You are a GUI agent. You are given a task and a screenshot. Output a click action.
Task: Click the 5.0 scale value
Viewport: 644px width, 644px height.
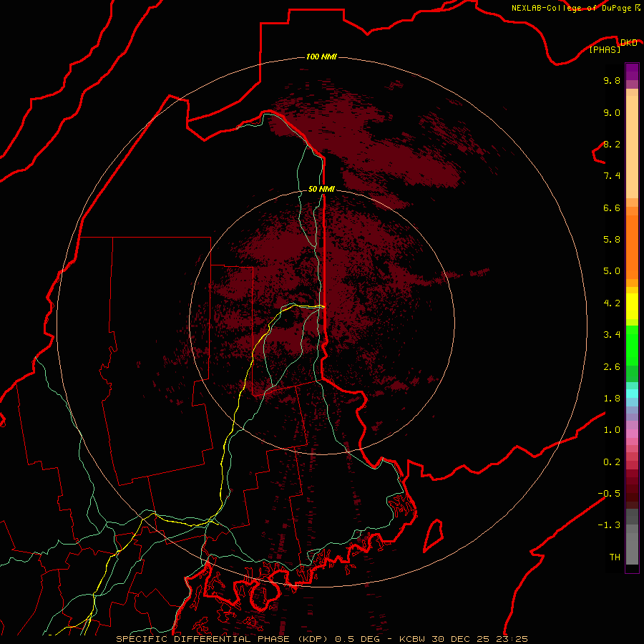pos(612,271)
